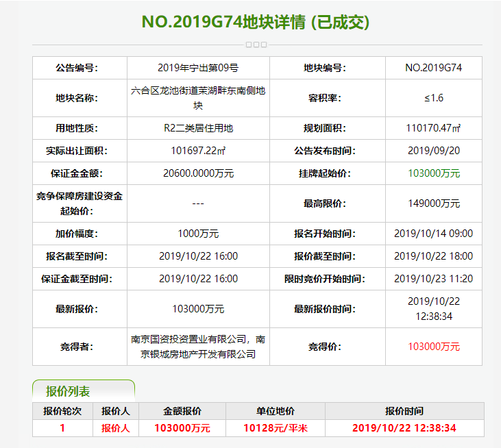Click the 保证金金额 label cell
The width and height of the screenshot is (501, 448).
point(80,173)
